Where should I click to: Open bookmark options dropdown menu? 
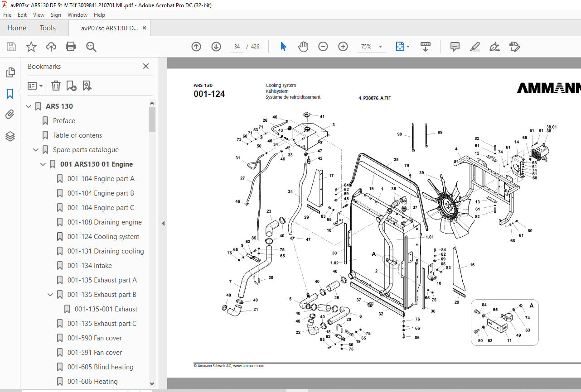[x=35, y=86]
